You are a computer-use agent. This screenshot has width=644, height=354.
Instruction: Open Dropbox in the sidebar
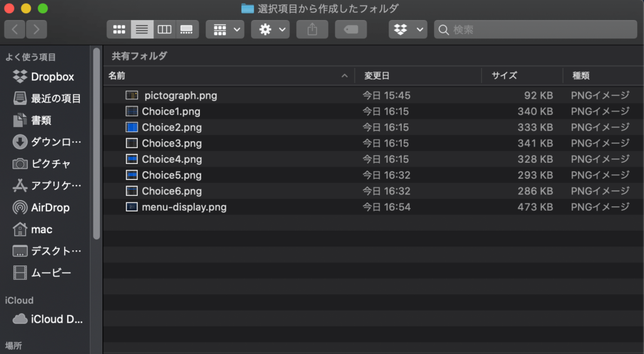point(46,77)
